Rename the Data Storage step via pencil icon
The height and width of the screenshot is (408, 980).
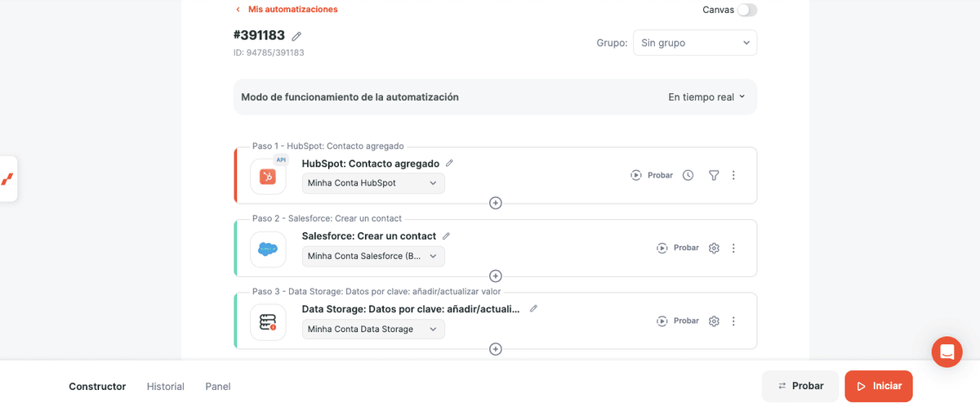(x=533, y=308)
